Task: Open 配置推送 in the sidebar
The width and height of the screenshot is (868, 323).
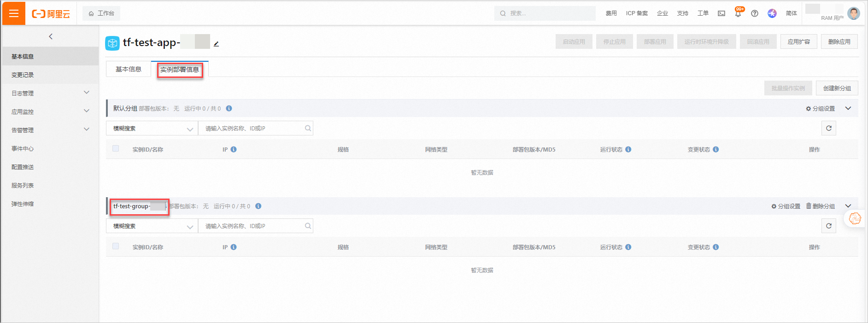Action: pyautogui.click(x=50, y=167)
